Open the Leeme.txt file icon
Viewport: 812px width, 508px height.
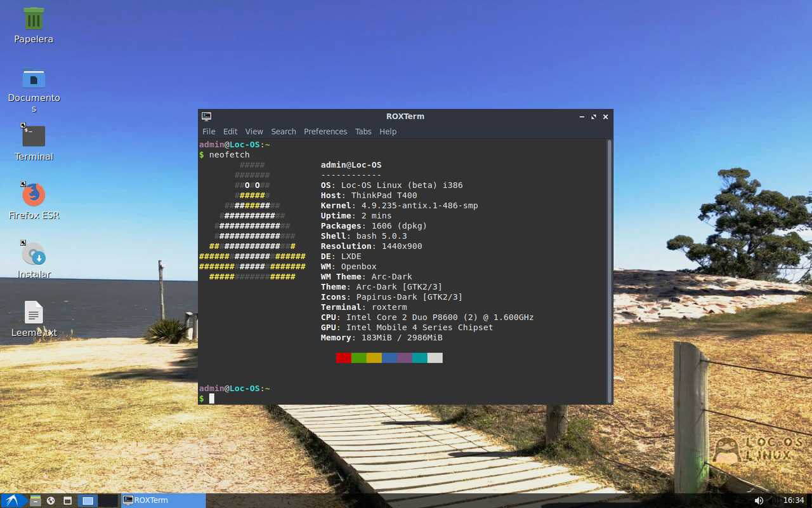coord(34,312)
